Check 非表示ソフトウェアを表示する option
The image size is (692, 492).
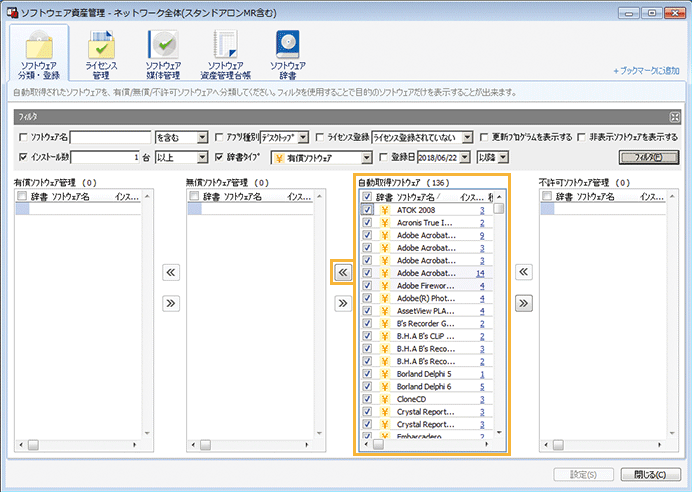(582, 137)
